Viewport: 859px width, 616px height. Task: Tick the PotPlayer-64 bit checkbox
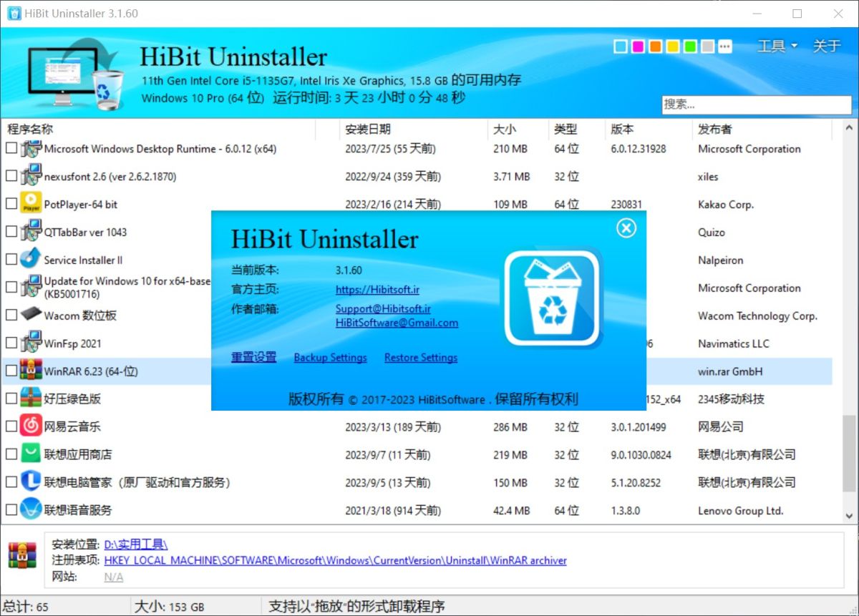11,204
